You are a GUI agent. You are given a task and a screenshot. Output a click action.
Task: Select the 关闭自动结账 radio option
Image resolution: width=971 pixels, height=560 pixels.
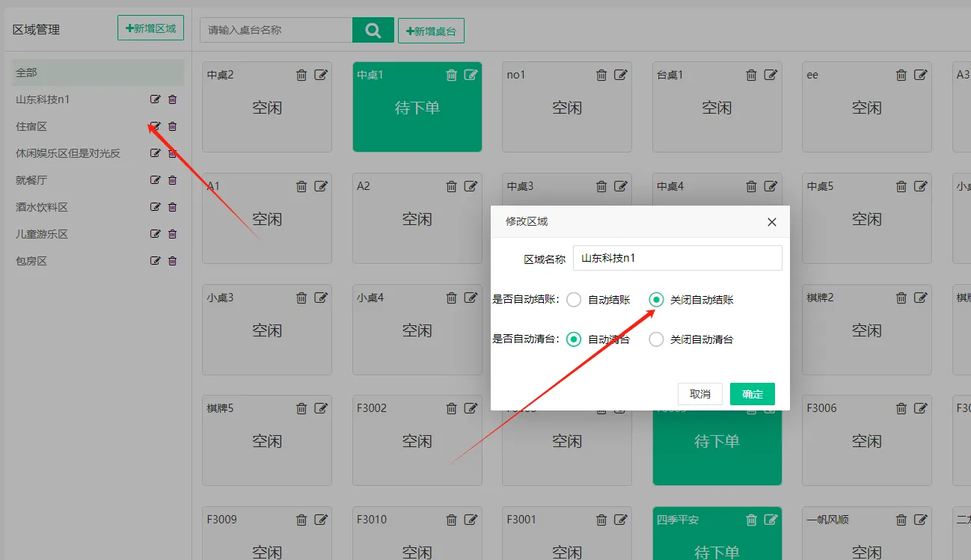tap(656, 300)
